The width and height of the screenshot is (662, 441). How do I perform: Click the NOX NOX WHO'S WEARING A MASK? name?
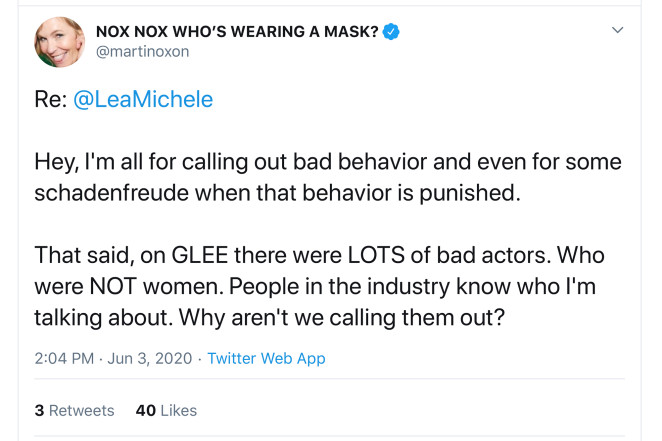[237, 31]
